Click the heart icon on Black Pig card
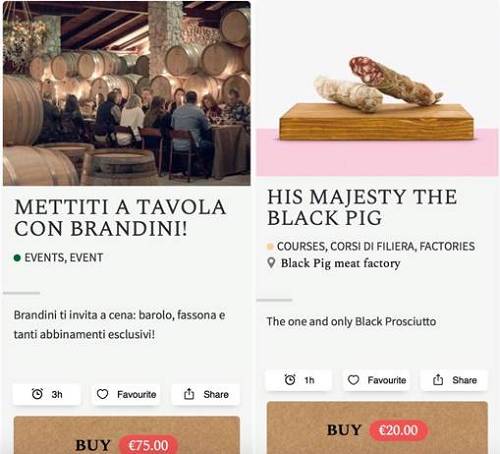 [x=353, y=380]
